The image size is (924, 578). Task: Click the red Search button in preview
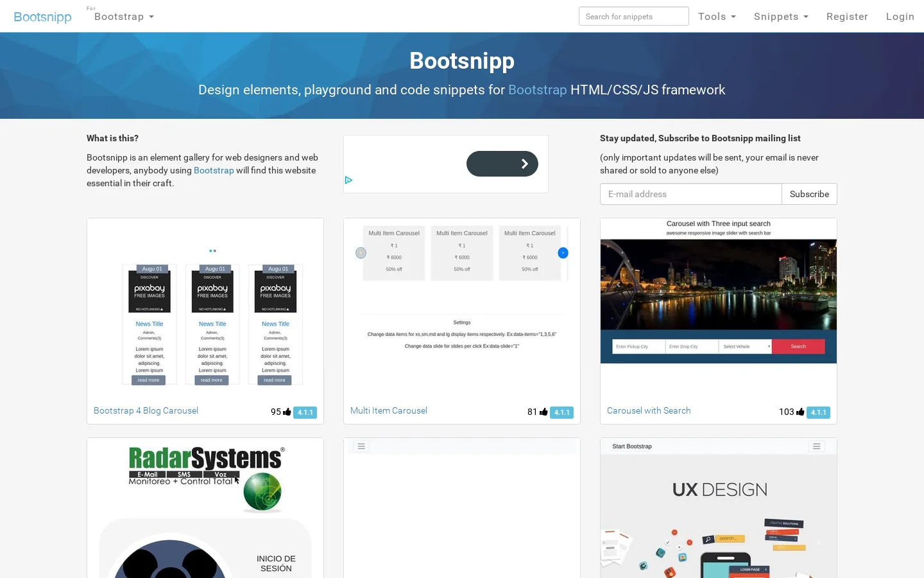[x=798, y=346]
